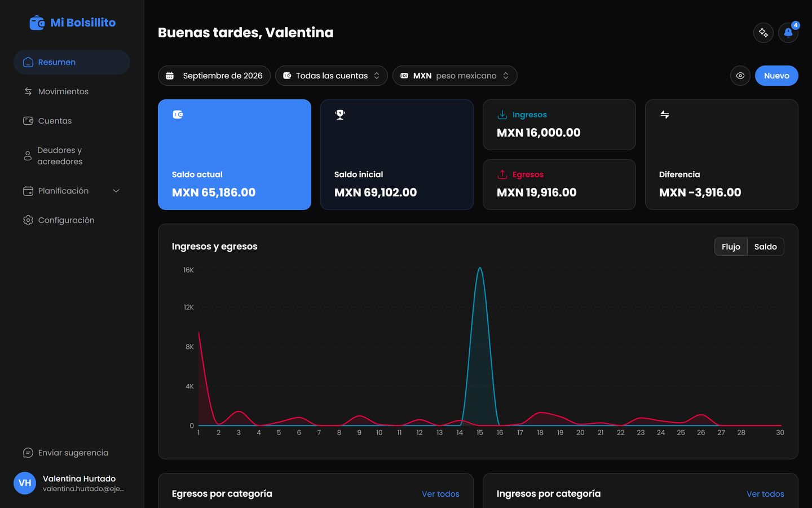Image resolution: width=812 pixels, height=508 pixels.
Task: Click Ver todos for Egresos por categoría
Action: [440, 494]
